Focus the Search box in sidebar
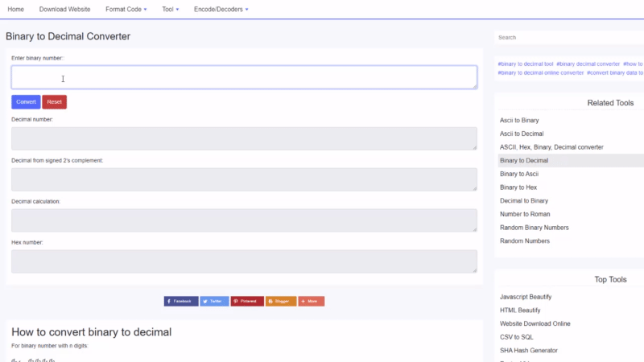The image size is (644, 362). (x=568, y=38)
